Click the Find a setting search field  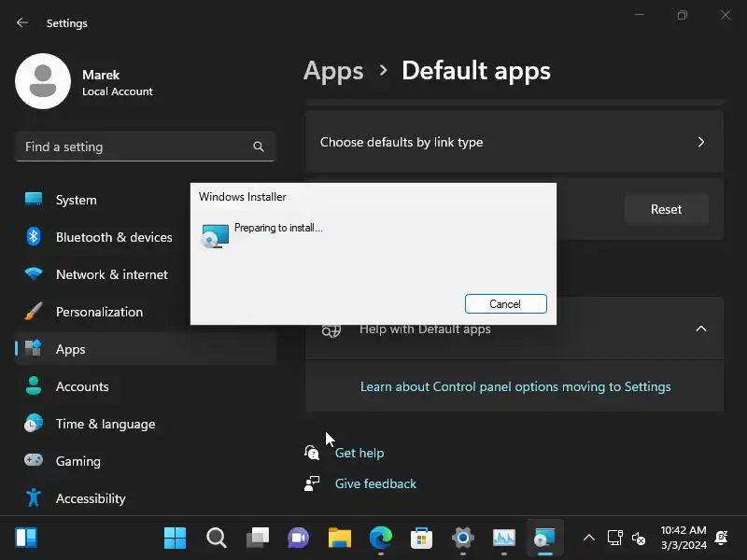pos(146,147)
